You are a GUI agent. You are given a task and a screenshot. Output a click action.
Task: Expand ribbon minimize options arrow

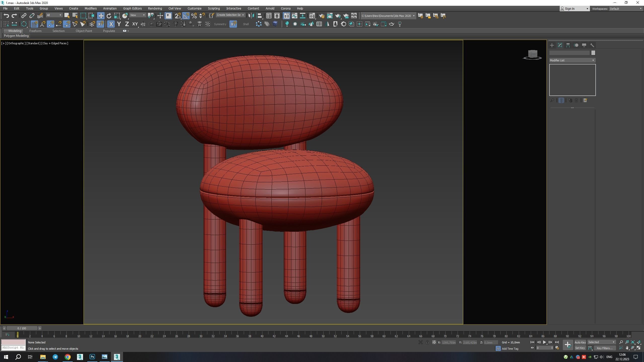click(x=128, y=31)
